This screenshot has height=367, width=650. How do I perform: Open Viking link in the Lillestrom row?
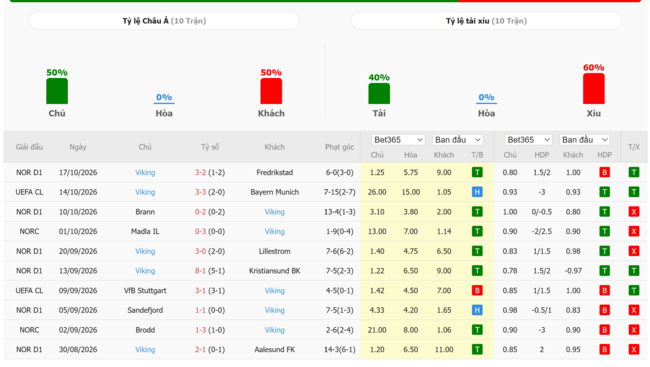(x=145, y=251)
